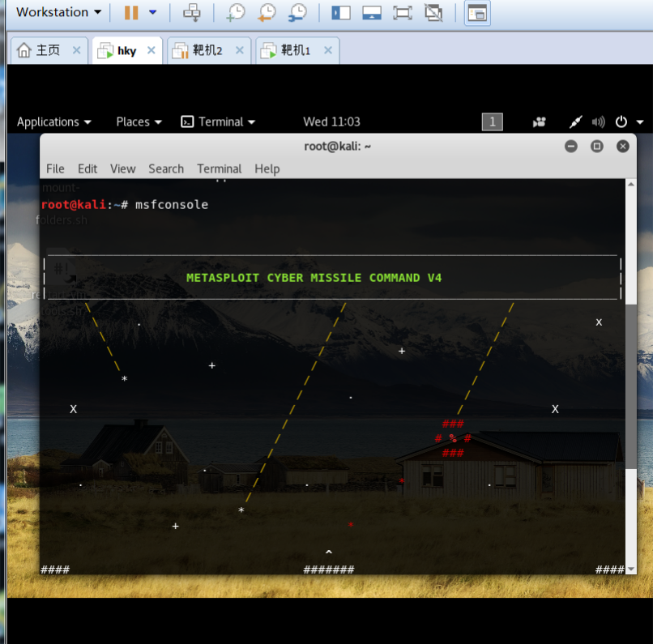This screenshot has width=653, height=644.
Task: Minimize the root@kali terminal window
Action: 571,146
